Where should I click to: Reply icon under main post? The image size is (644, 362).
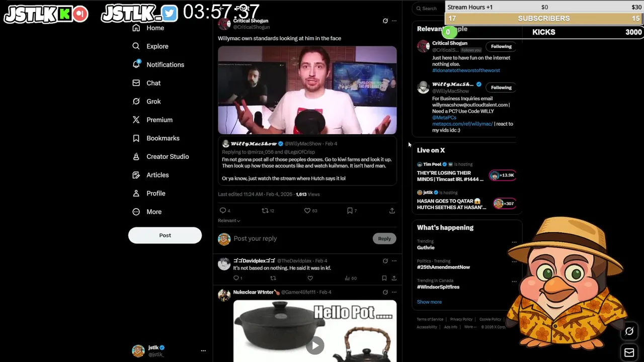pyautogui.click(x=223, y=211)
